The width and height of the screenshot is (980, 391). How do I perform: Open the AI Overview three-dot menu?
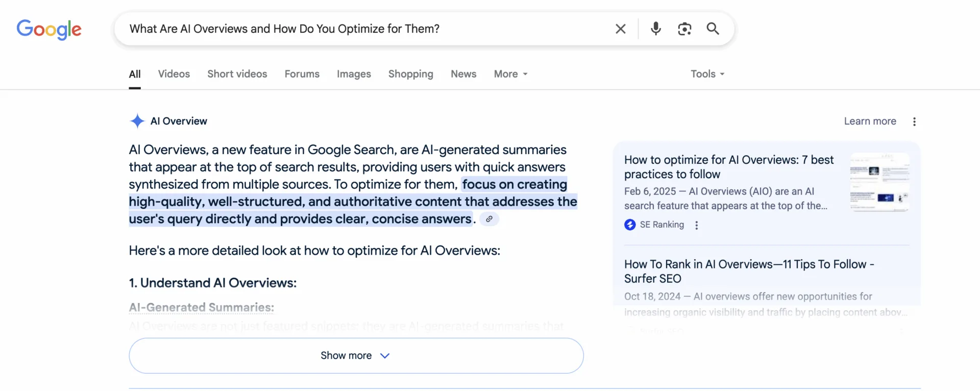point(914,121)
